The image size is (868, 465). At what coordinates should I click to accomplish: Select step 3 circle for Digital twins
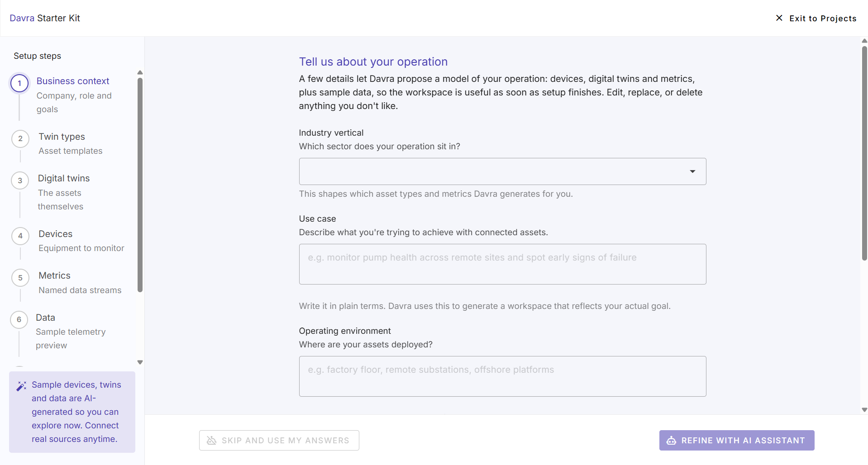point(20,180)
